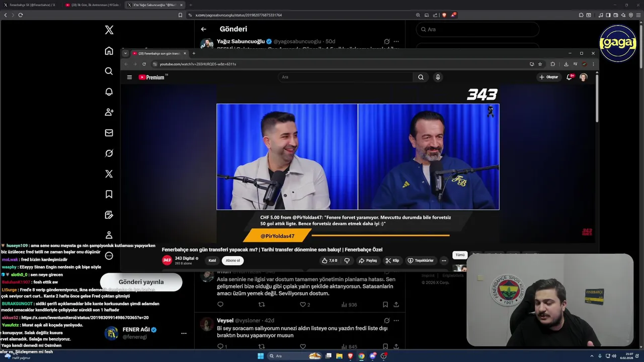Open the Windows tray hidden icons chevron
Image resolution: width=644 pixels, height=362 pixels.
[x=592, y=356]
